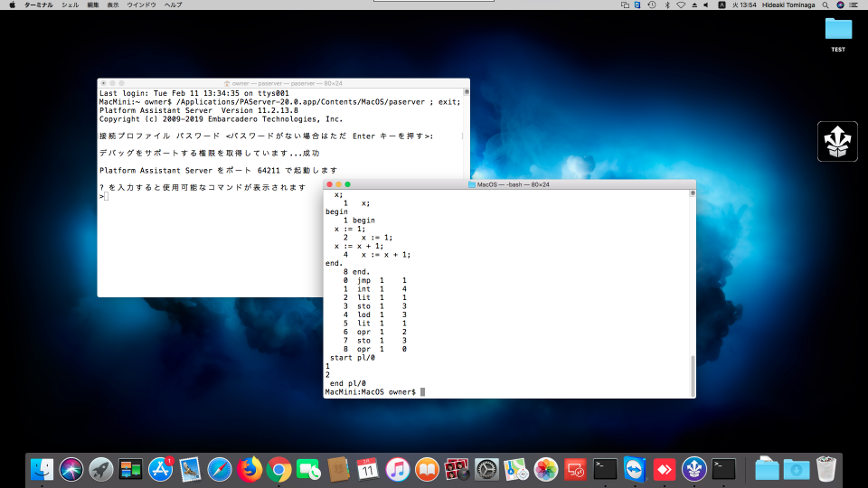868x488 pixels.
Task: Open Finder from the dock
Action: tap(42, 469)
